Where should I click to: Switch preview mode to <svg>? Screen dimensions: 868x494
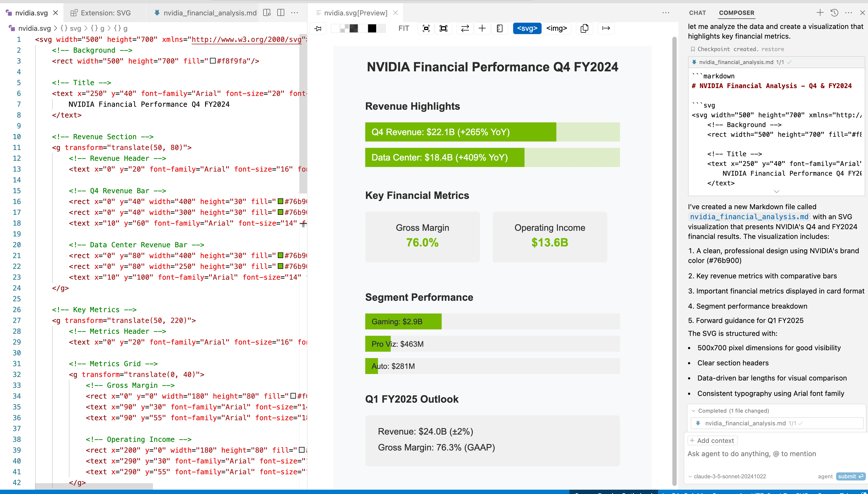[527, 28]
